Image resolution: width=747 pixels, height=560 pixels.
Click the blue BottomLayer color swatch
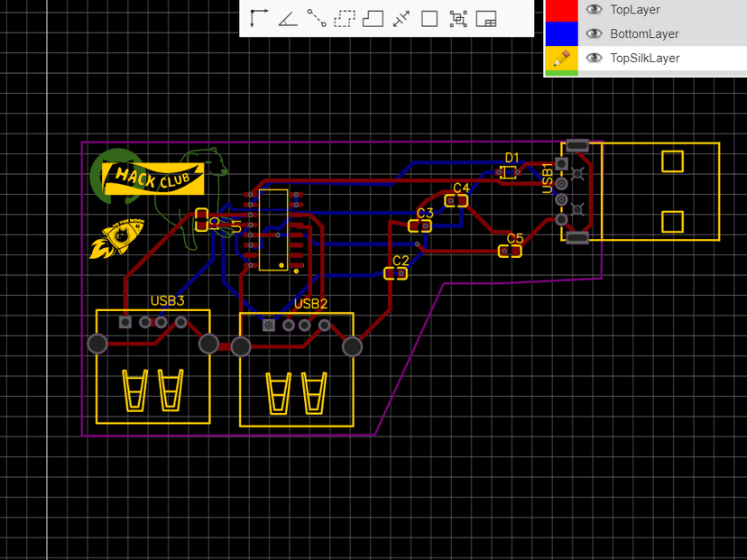point(562,33)
